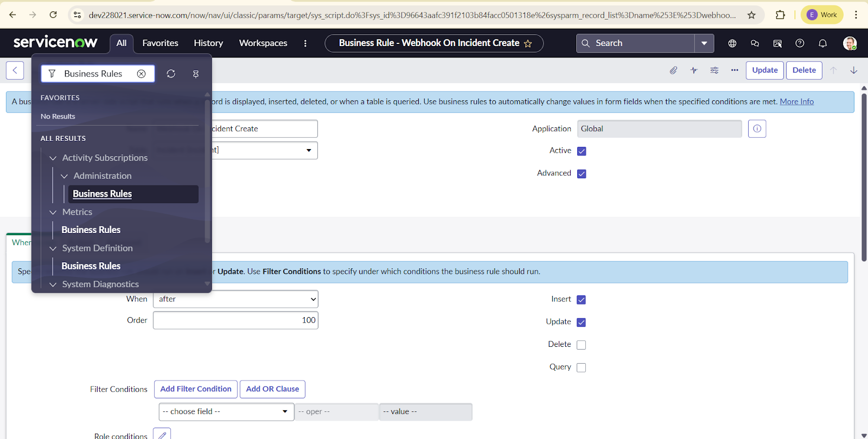Image resolution: width=868 pixels, height=439 pixels.
Task: Open the Workspaces menu
Action: [263, 43]
